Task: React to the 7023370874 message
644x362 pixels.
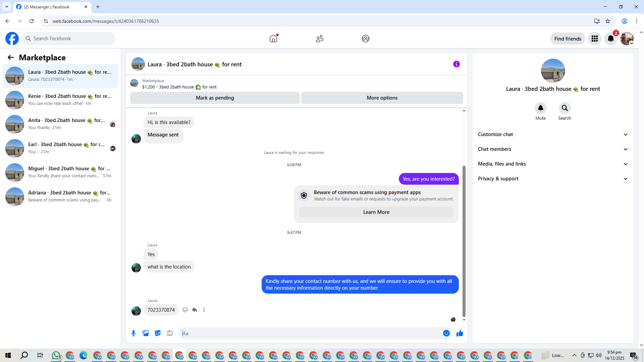Action: click(x=185, y=310)
